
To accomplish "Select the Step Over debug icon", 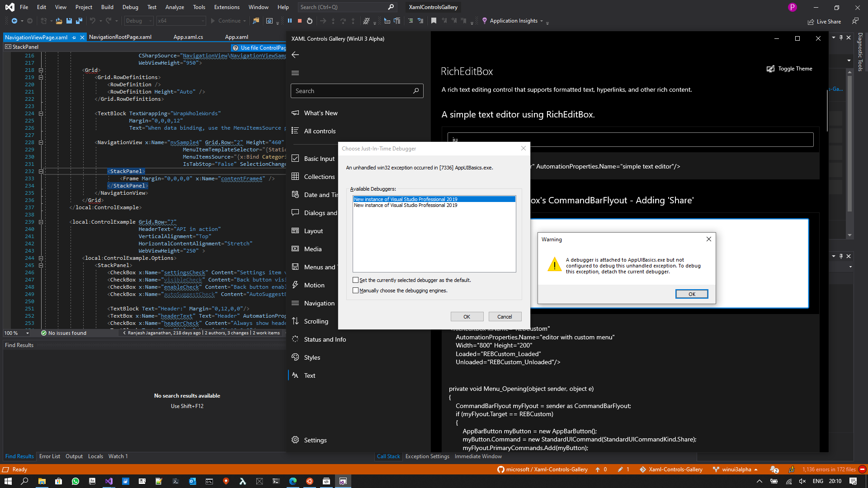I will 343,21.
